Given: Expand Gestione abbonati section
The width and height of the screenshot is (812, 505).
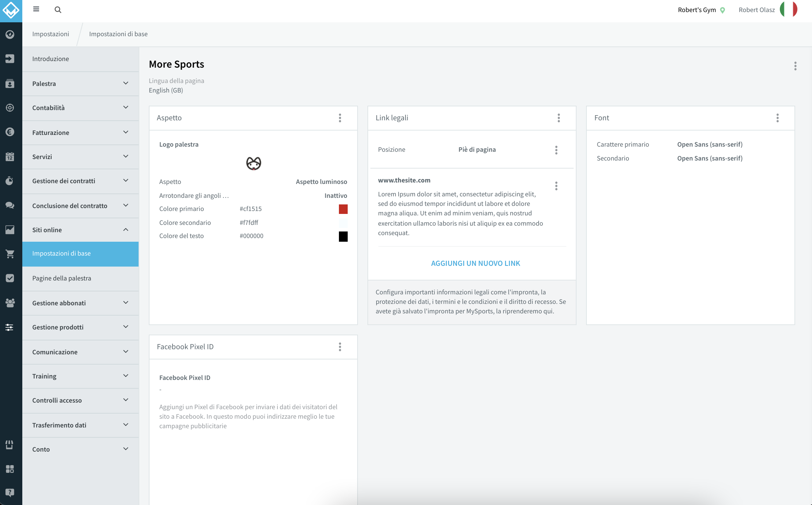Looking at the screenshot, I should pyautogui.click(x=80, y=303).
